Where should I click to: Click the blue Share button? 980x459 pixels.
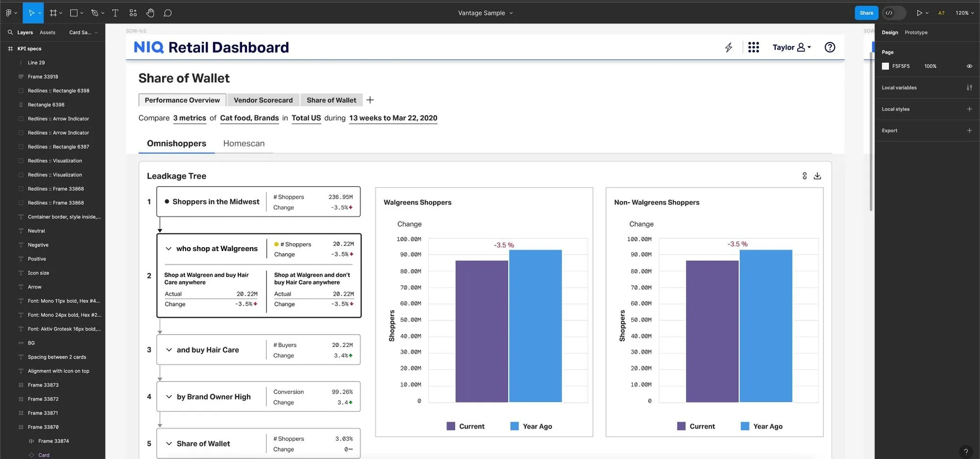click(866, 13)
